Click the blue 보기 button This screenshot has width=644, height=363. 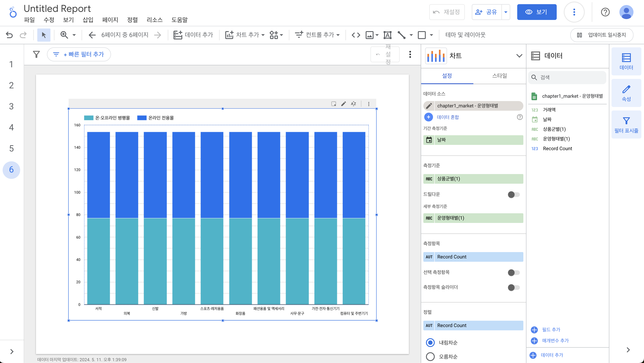pos(537,12)
